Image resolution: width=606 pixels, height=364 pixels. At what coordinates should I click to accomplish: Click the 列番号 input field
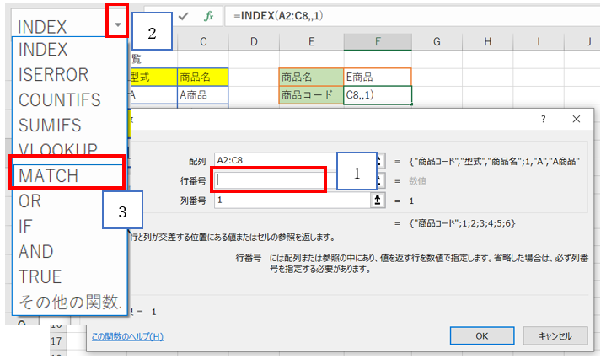pyautogui.click(x=291, y=201)
